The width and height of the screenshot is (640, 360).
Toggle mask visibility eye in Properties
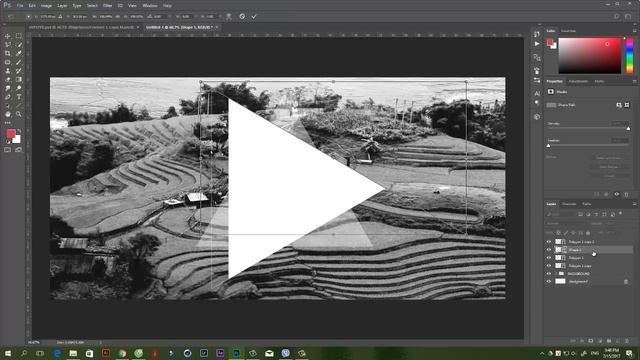coord(617,195)
